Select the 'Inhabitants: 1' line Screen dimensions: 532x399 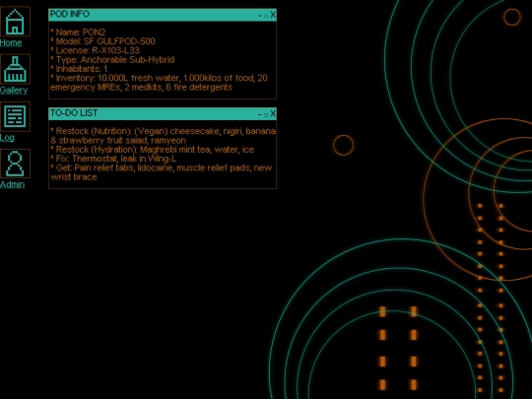click(x=79, y=69)
